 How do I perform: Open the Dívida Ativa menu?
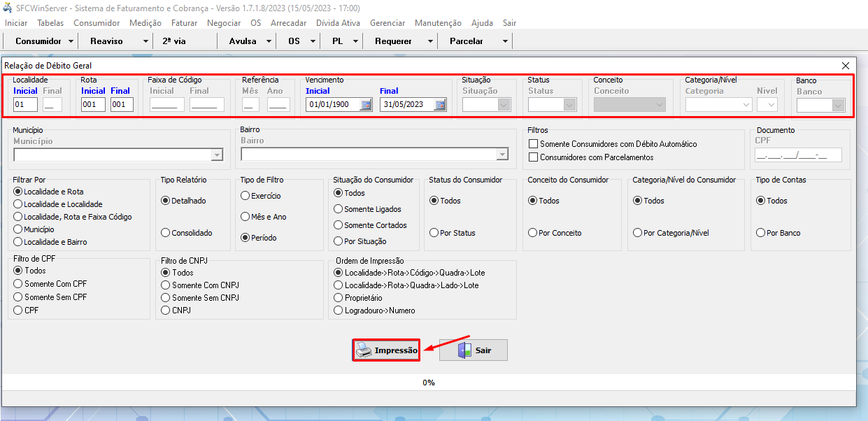pyautogui.click(x=338, y=23)
